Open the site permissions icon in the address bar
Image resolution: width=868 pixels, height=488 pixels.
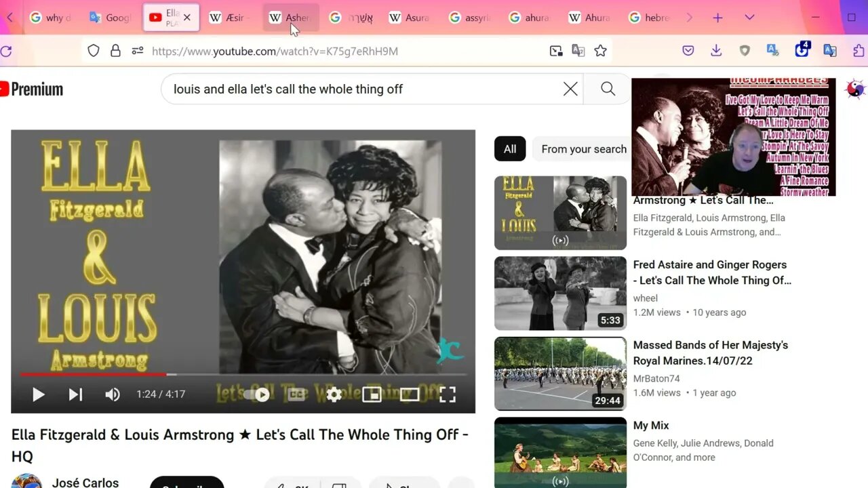pos(138,51)
